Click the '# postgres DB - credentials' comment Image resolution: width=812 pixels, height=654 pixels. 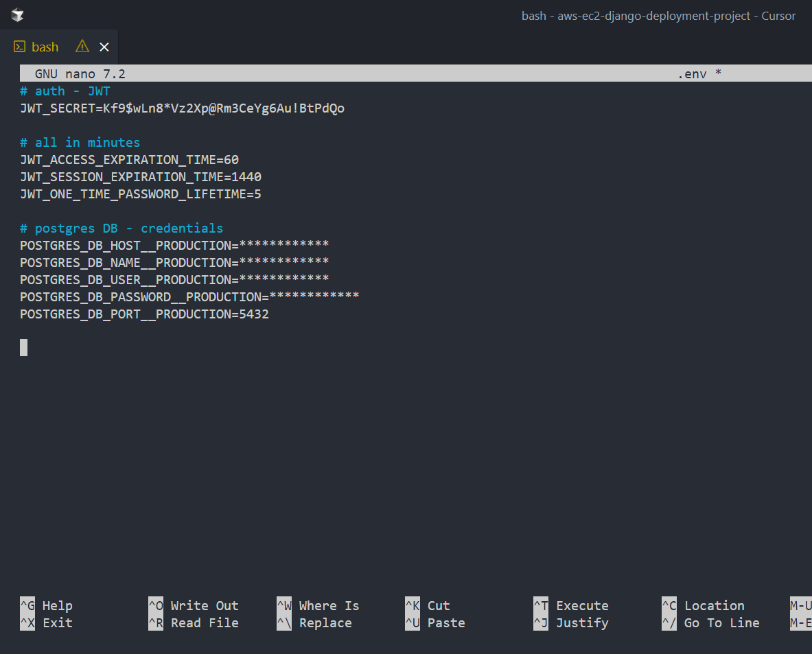[121, 229]
